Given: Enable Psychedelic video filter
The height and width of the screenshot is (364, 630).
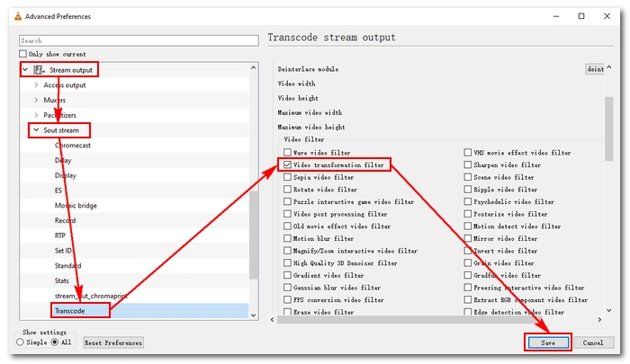Looking at the screenshot, I should pos(468,201).
